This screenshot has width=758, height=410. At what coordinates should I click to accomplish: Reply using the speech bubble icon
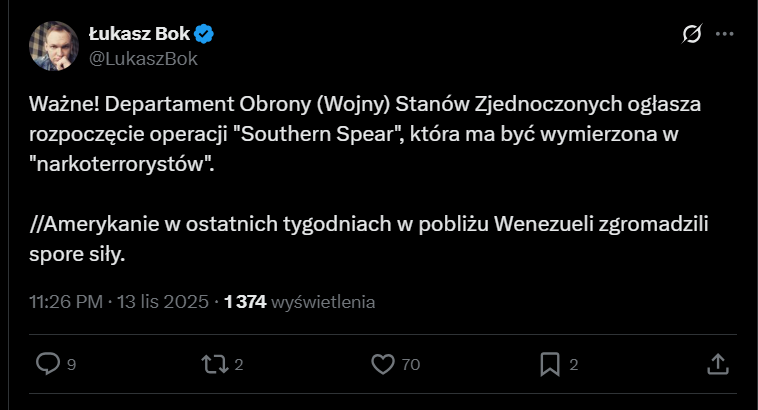pos(47,364)
